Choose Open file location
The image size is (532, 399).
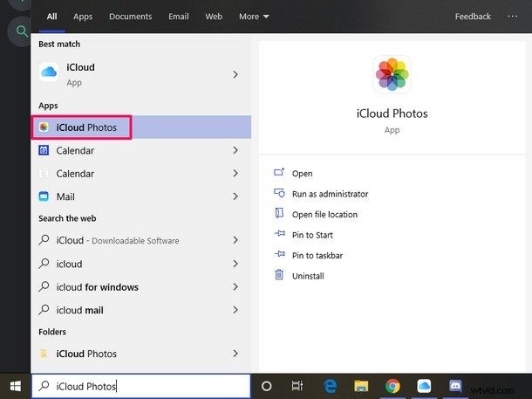coord(316,214)
